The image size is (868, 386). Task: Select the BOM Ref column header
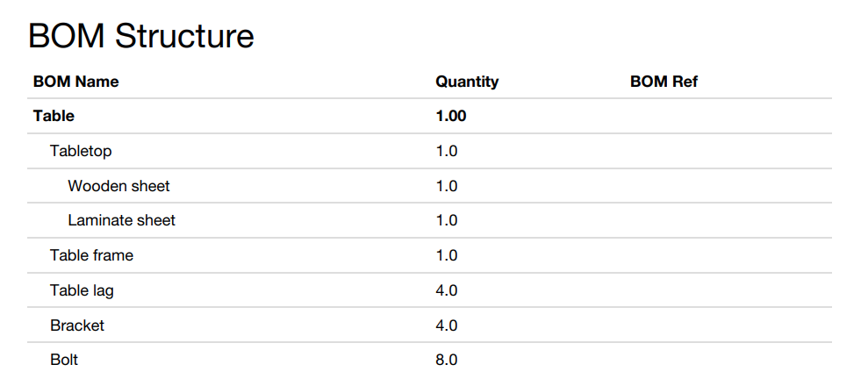(664, 82)
